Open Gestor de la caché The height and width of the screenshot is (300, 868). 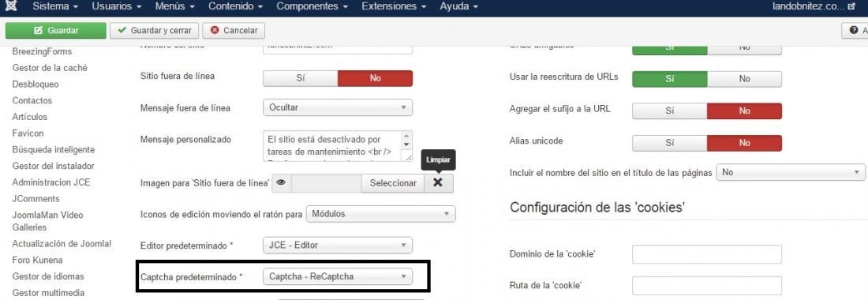click(x=50, y=68)
